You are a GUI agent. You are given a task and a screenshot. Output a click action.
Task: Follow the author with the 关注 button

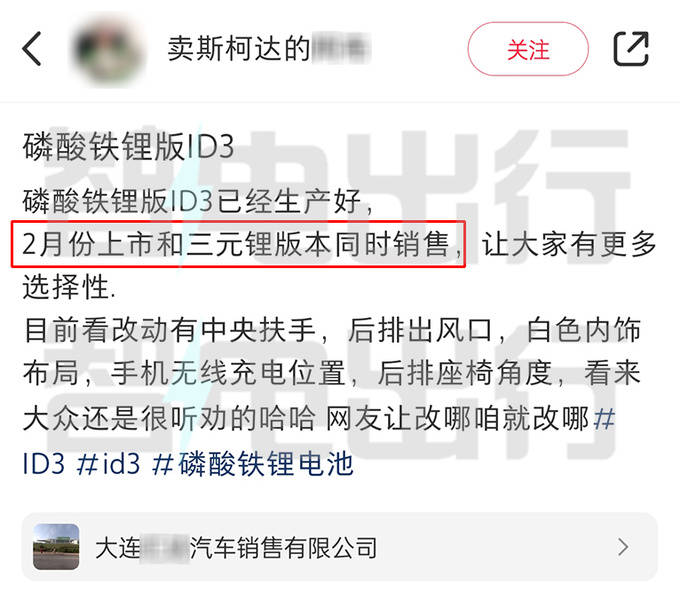coord(528,49)
